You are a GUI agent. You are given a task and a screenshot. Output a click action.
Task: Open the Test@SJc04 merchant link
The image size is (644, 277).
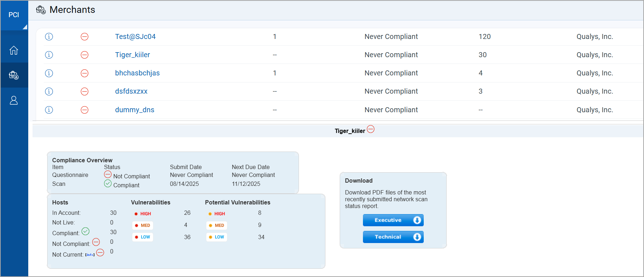pos(135,37)
